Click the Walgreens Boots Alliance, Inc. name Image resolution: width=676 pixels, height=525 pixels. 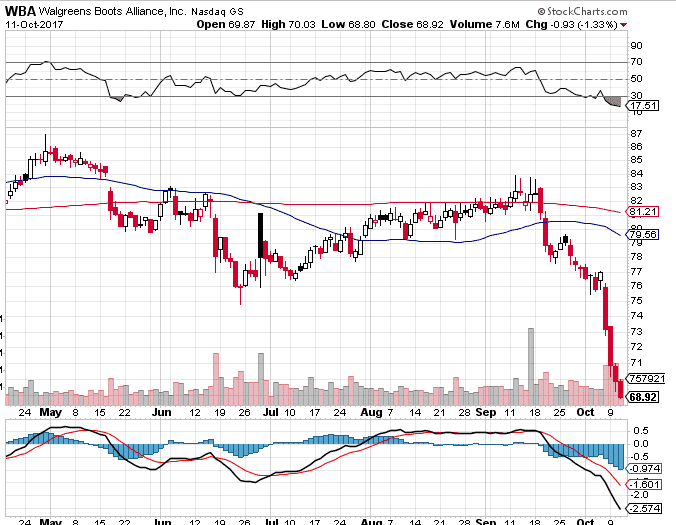click(x=113, y=11)
